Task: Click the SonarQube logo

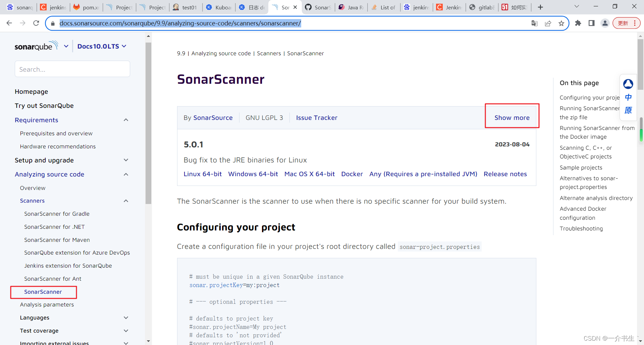Action: click(36, 46)
